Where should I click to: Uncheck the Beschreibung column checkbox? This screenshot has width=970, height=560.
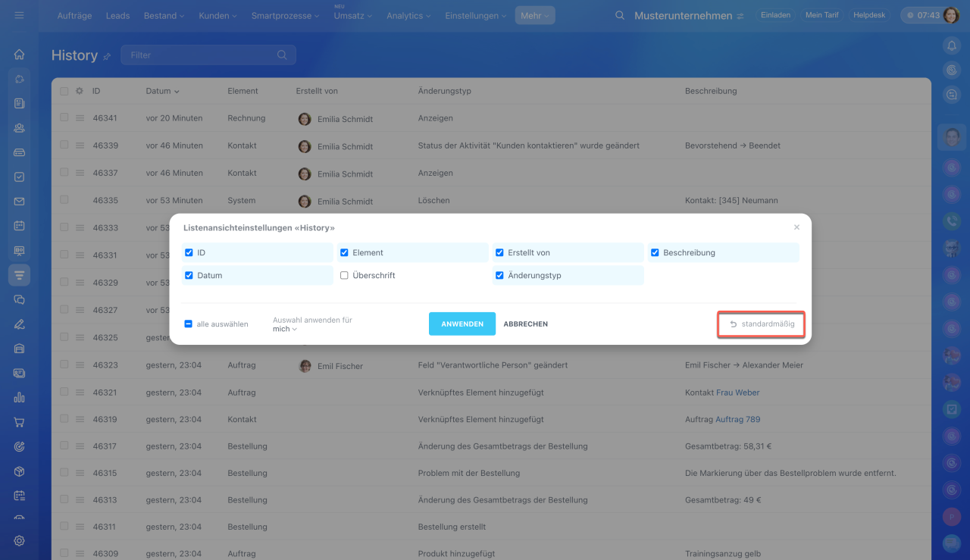[655, 252]
